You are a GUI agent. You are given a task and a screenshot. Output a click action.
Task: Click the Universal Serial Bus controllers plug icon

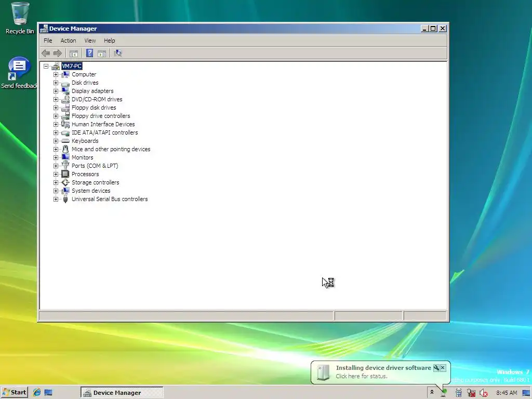coord(65,199)
